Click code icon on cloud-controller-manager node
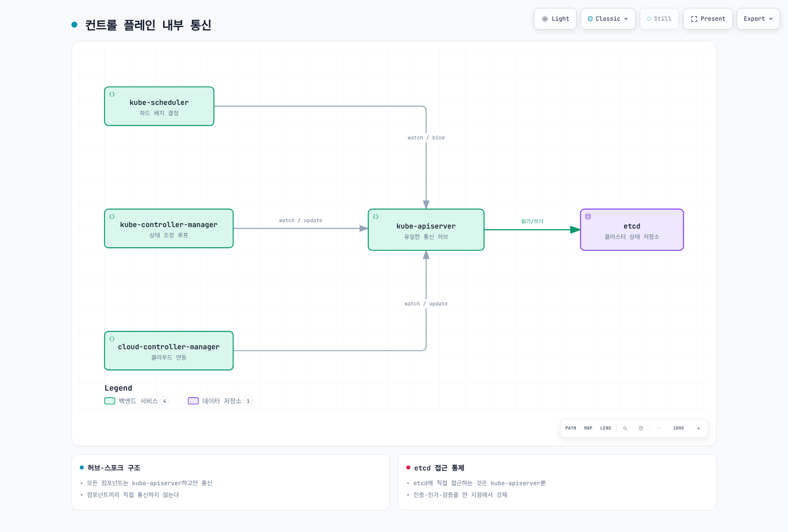Image resolution: width=788 pixels, height=532 pixels. pyautogui.click(x=112, y=338)
